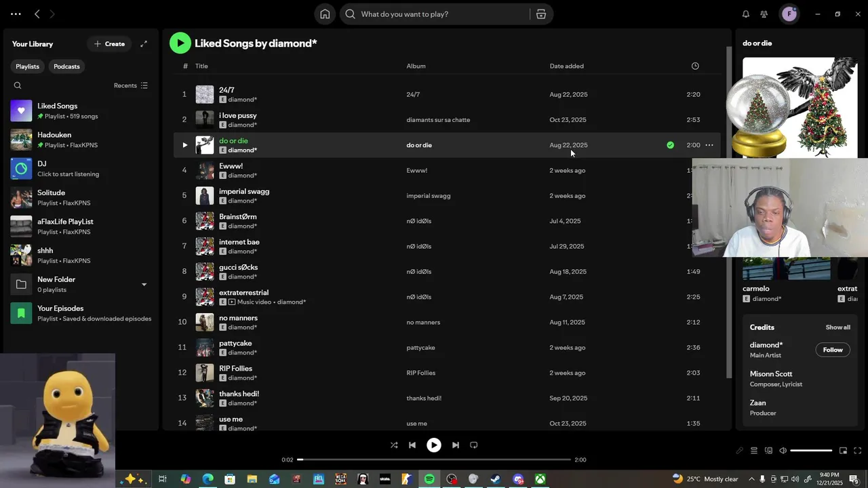Sort by duration clock icon header
This screenshot has width=868, height=488.
coord(695,66)
